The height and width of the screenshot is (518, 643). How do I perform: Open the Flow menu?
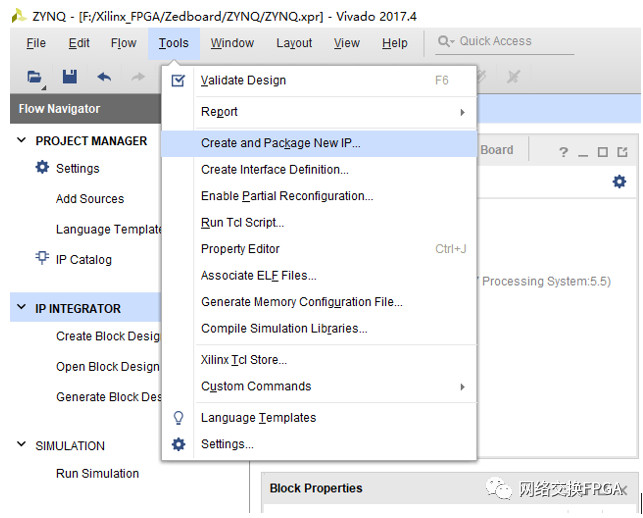(123, 43)
